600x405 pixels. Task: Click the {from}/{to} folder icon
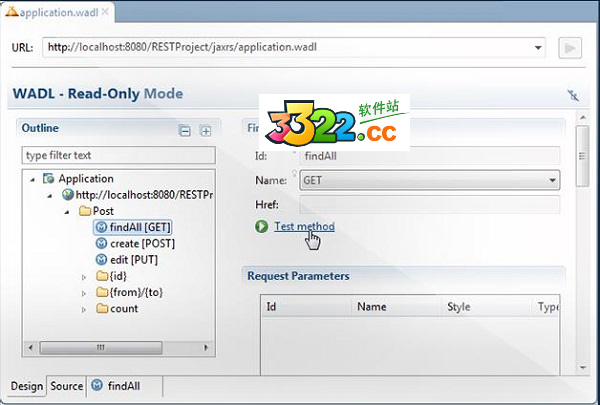pos(102,292)
